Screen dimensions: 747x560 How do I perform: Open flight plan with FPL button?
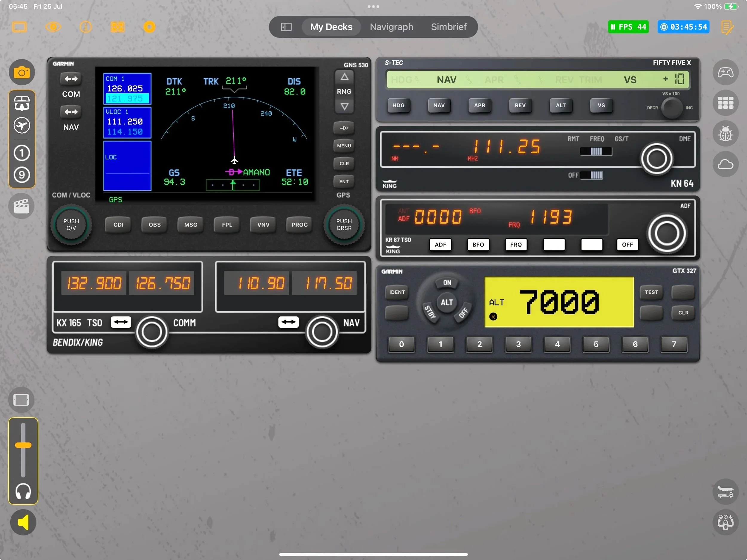[x=227, y=225]
